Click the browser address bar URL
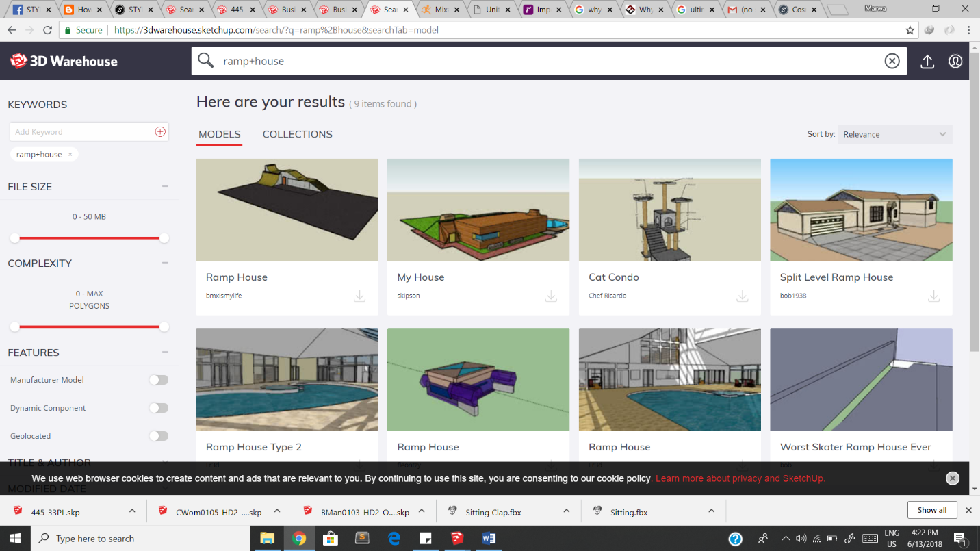Viewport: 980px width, 551px height. click(276, 30)
